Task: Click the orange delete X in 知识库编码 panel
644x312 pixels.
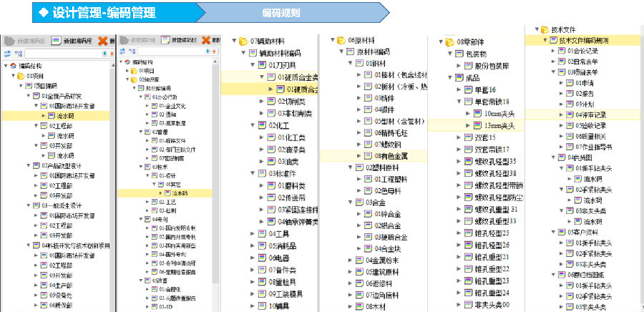Action: [x=206, y=40]
